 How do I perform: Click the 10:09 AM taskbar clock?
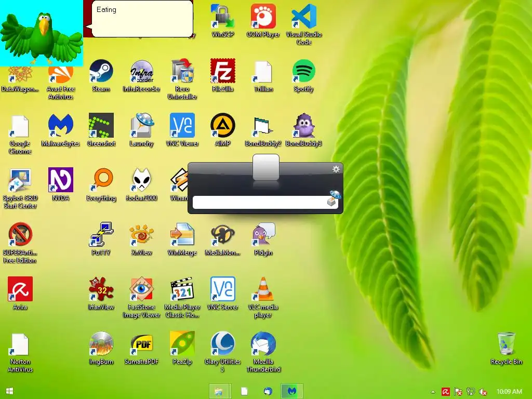coord(509,392)
